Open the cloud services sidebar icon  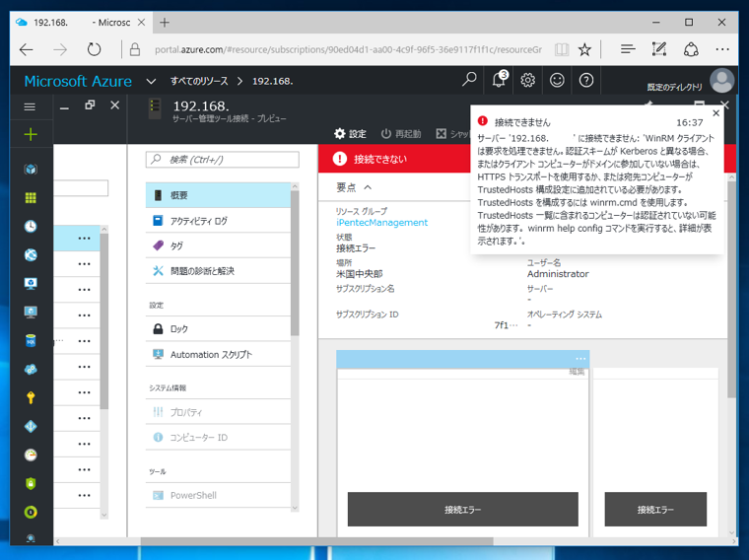point(31,370)
